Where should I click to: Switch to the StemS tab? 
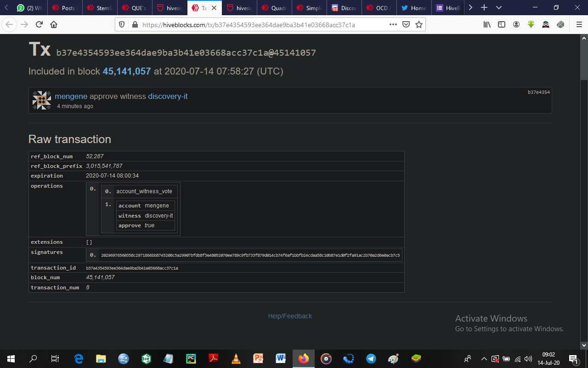coord(100,8)
